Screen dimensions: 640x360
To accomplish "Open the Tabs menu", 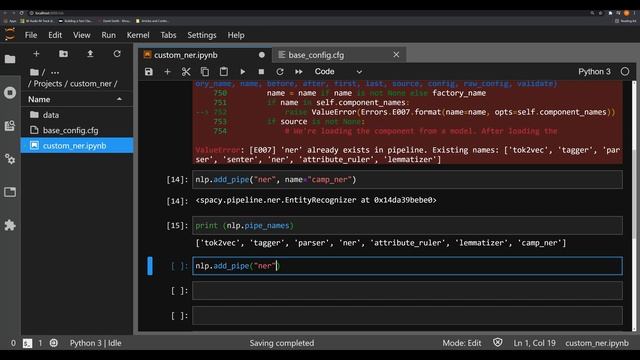I will (x=168, y=35).
